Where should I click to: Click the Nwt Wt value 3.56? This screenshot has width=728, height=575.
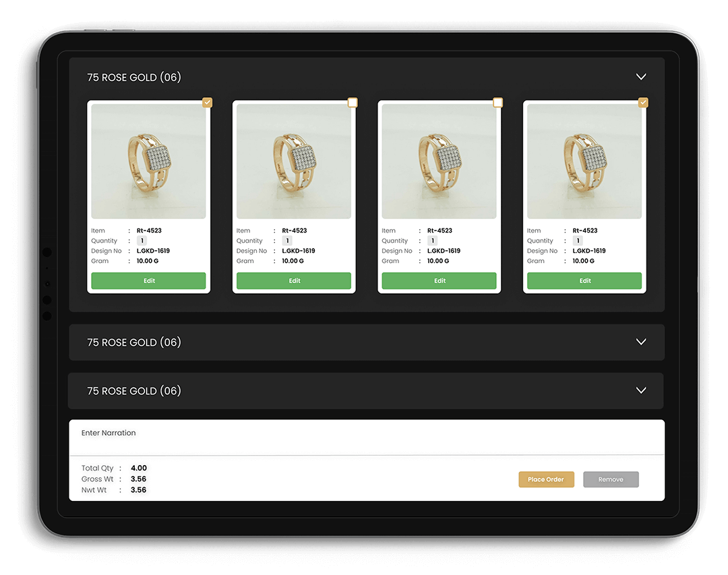[x=138, y=490]
